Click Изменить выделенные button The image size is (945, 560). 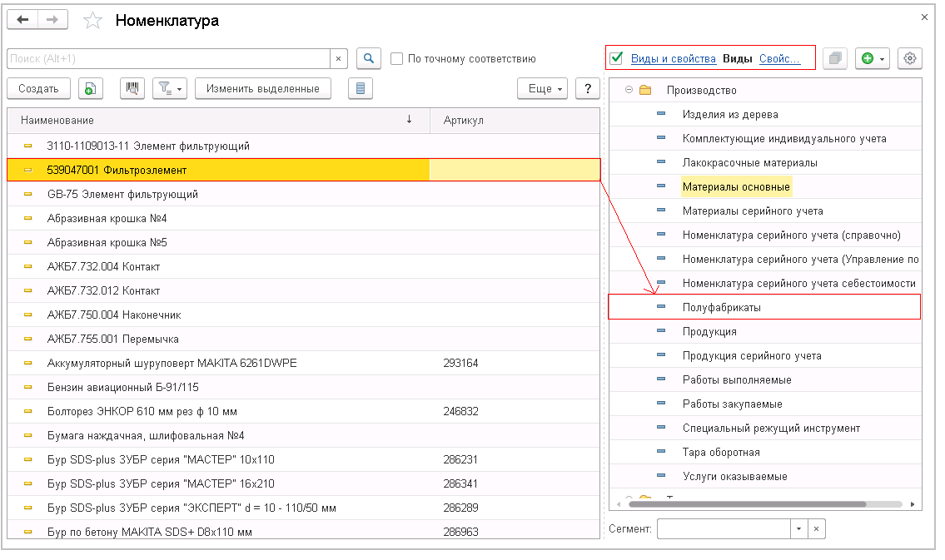(x=262, y=89)
